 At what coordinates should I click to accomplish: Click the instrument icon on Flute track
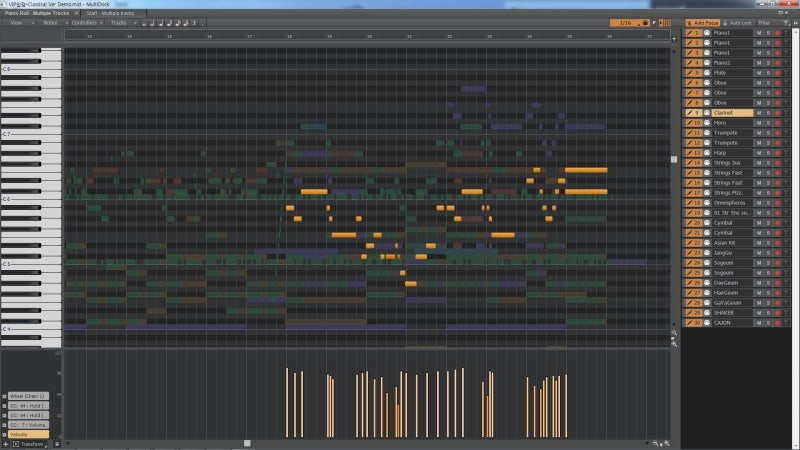[x=707, y=73]
